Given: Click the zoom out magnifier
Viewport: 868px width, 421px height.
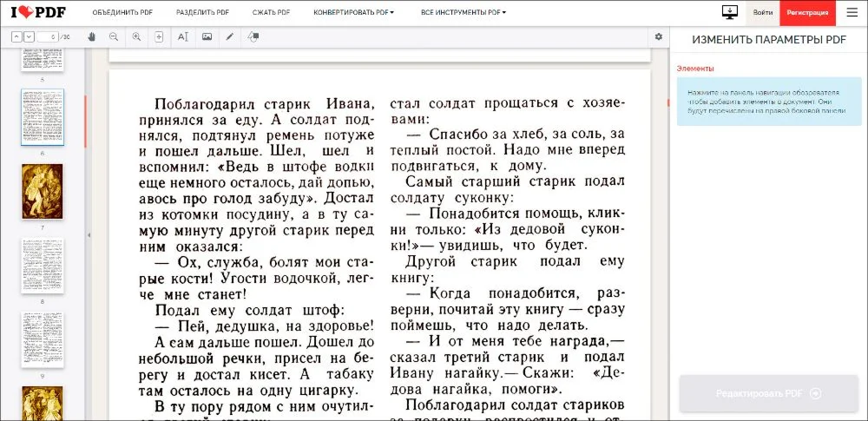Looking at the screenshot, I should coord(114,36).
